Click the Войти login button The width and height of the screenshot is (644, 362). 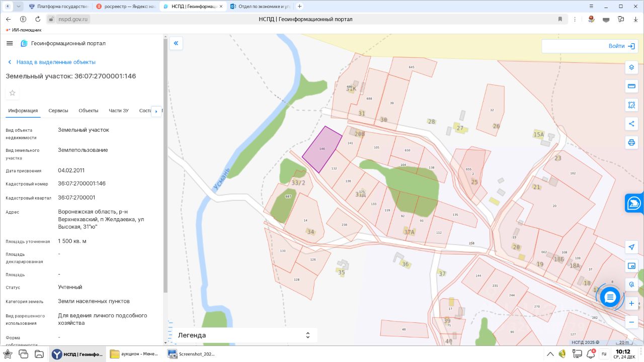(x=622, y=46)
